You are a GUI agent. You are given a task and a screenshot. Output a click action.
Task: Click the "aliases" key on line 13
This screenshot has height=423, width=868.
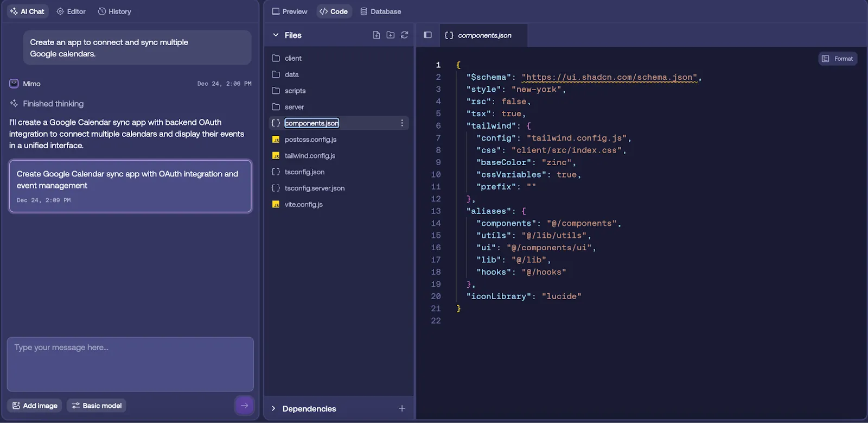(489, 211)
